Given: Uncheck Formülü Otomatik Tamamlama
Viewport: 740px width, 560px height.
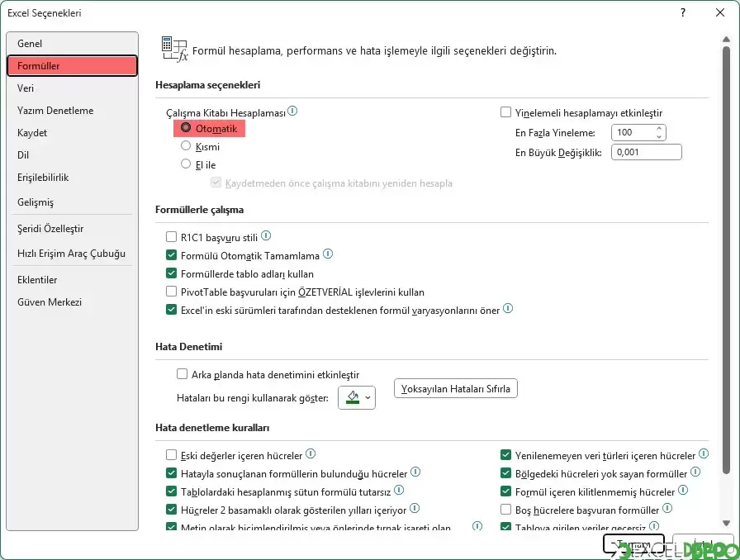Looking at the screenshot, I should tap(171, 255).
